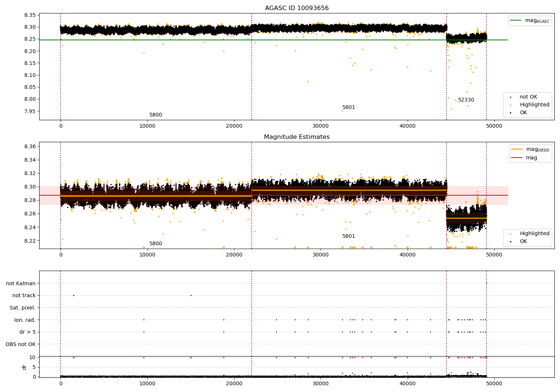Click the red 'mag' legend entry
The width and height of the screenshot is (560, 392).
pos(532,158)
